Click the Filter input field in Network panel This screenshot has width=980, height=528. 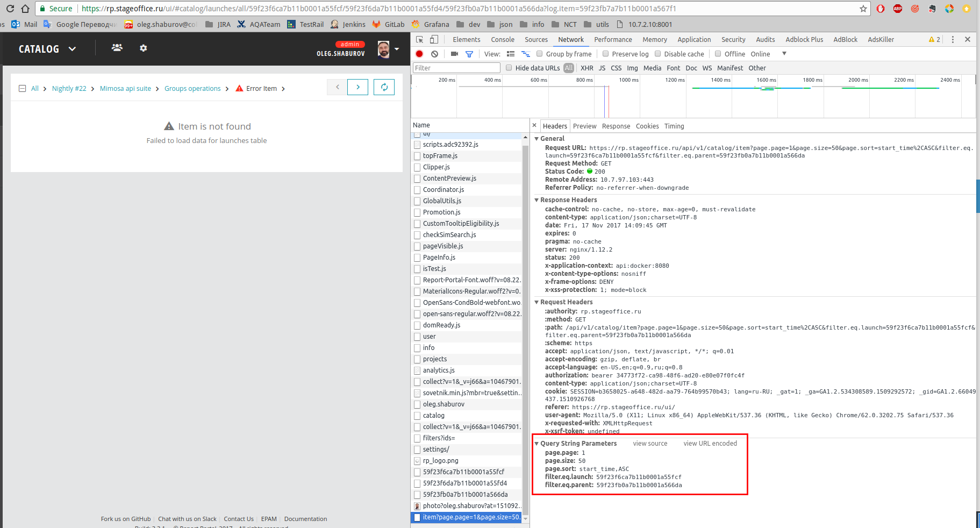456,67
